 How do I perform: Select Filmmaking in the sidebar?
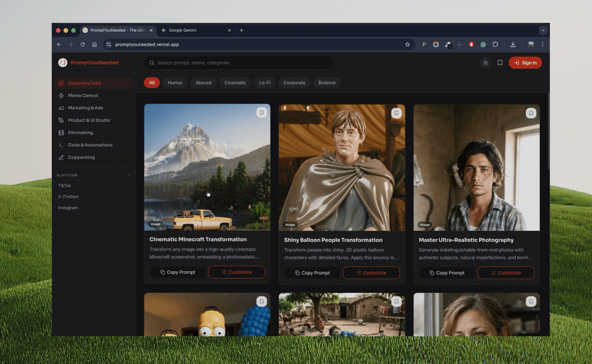click(80, 133)
